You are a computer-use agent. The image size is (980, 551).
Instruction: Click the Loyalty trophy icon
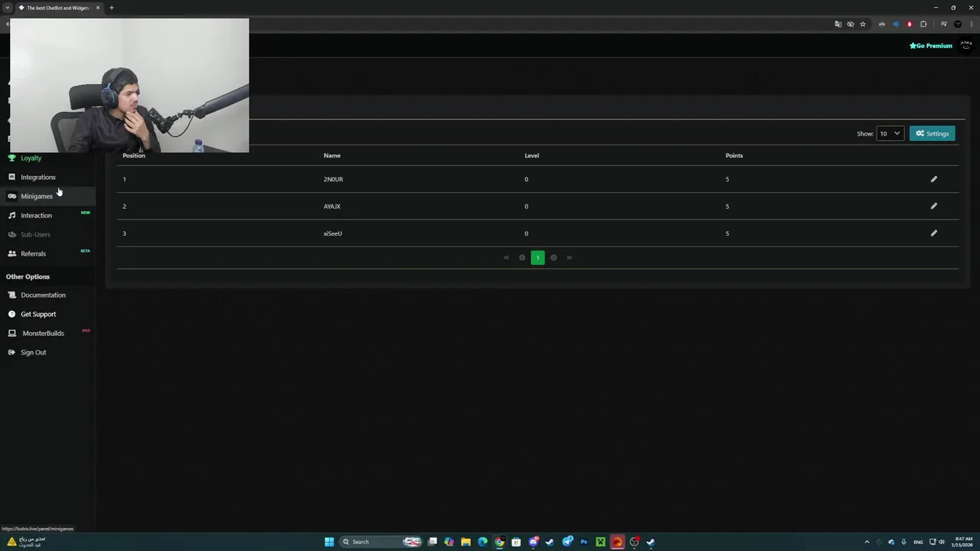pyautogui.click(x=11, y=158)
